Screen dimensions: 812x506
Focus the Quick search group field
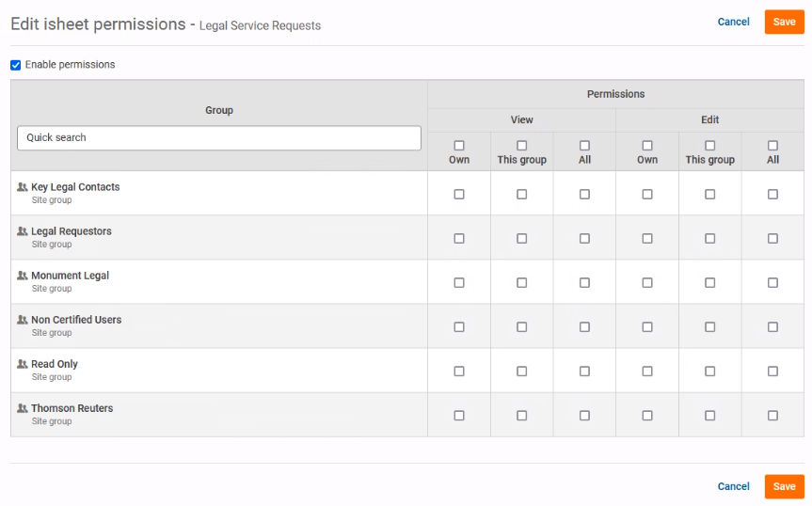coord(219,137)
